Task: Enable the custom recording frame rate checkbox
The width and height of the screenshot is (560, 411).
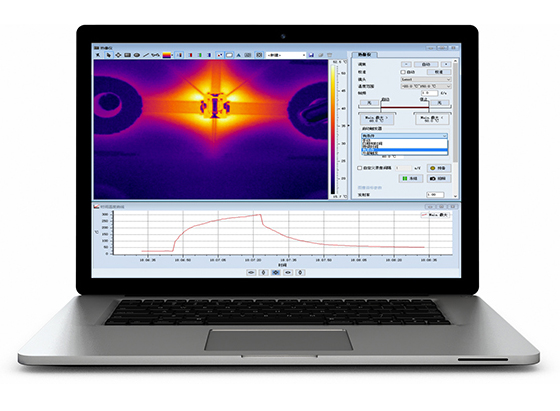Action: pos(360,168)
